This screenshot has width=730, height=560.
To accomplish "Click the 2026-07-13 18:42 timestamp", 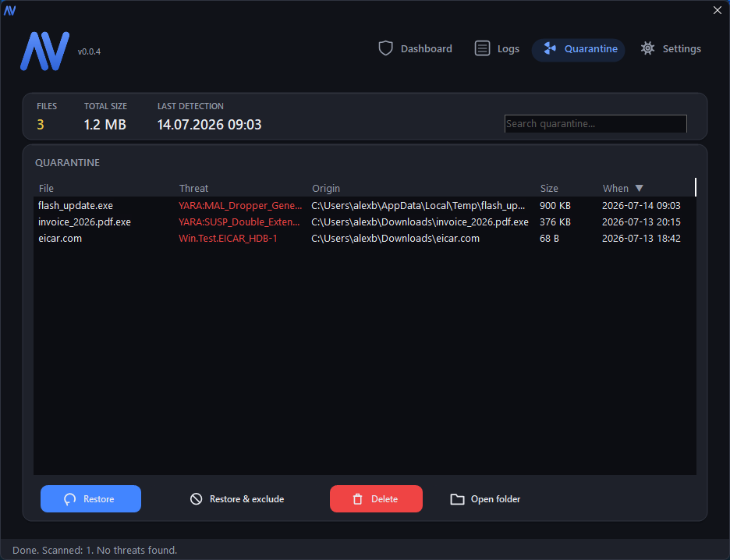I will 641,239.
